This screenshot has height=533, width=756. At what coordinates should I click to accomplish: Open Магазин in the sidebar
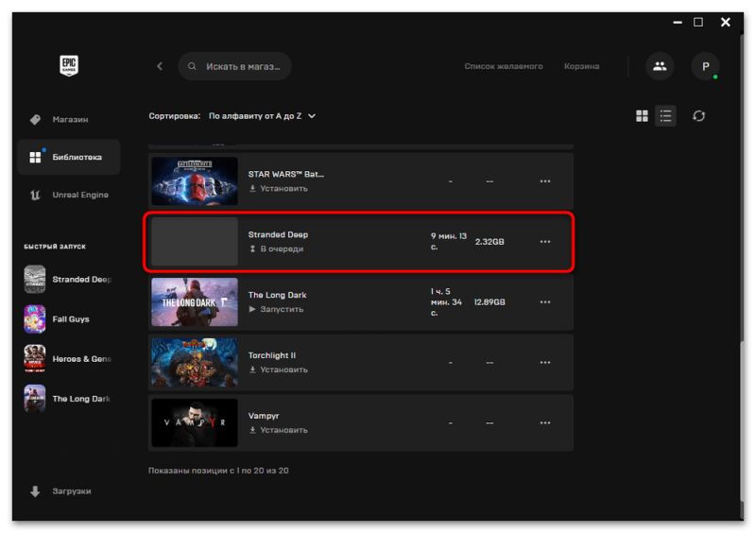tap(68, 119)
